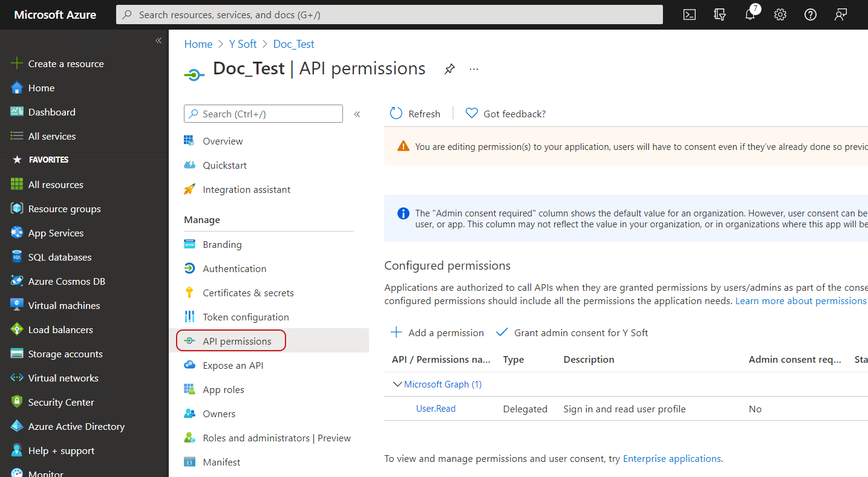Refresh the API permissions list
868x477 pixels.
point(415,114)
